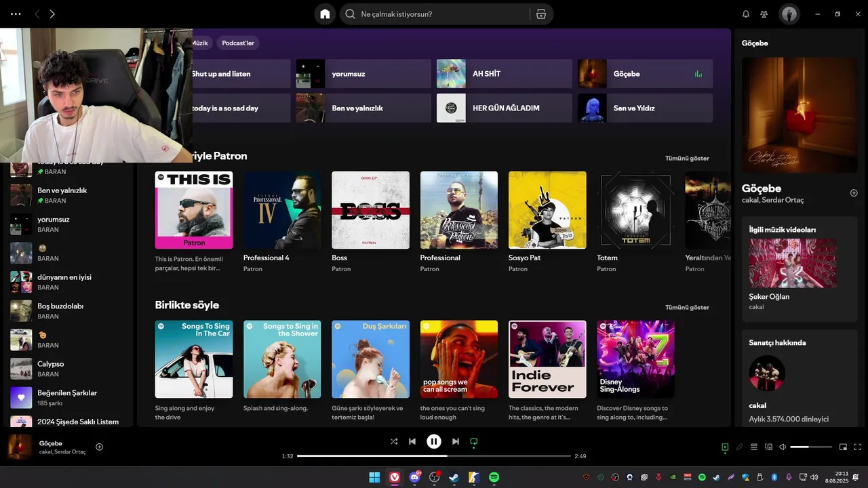The image size is (868, 488).
Task: Show all in Birlikte söyle section
Action: tap(687, 307)
